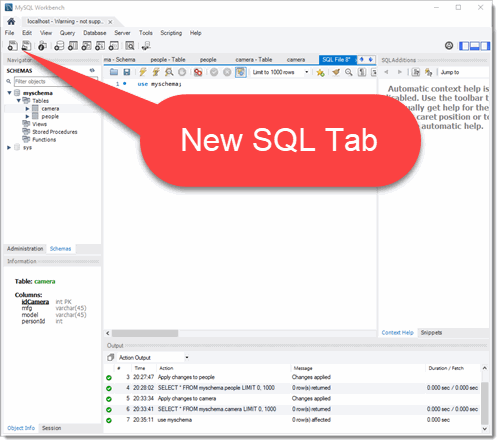Screen dimensions: 500x444
Task: Toggle the left sidebar panel visibility
Action: [464, 46]
